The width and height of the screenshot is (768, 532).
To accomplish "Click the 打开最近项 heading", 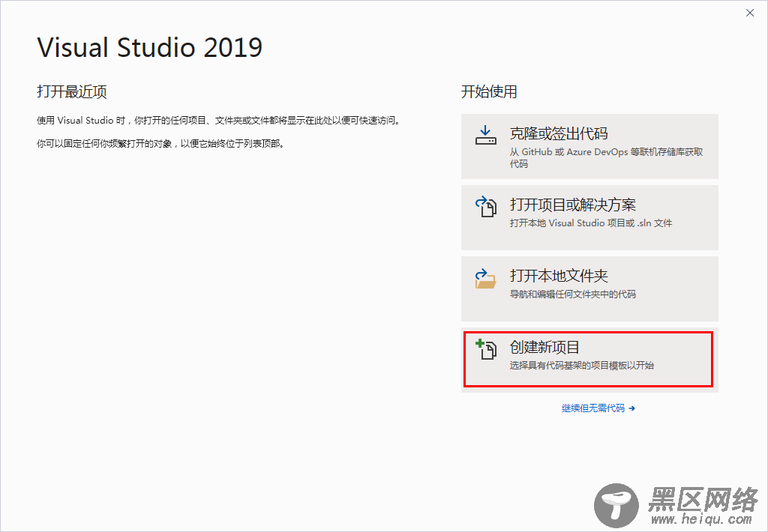I will [x=72, y=91].
